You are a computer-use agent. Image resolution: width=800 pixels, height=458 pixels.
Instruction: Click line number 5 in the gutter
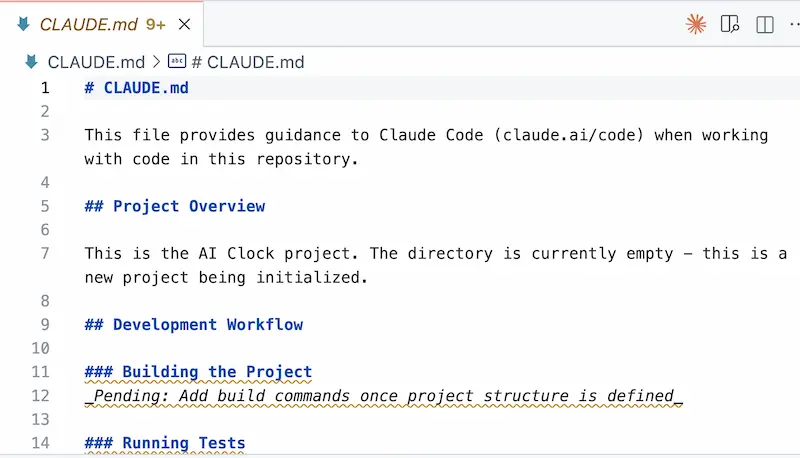[x=44, y=206]
